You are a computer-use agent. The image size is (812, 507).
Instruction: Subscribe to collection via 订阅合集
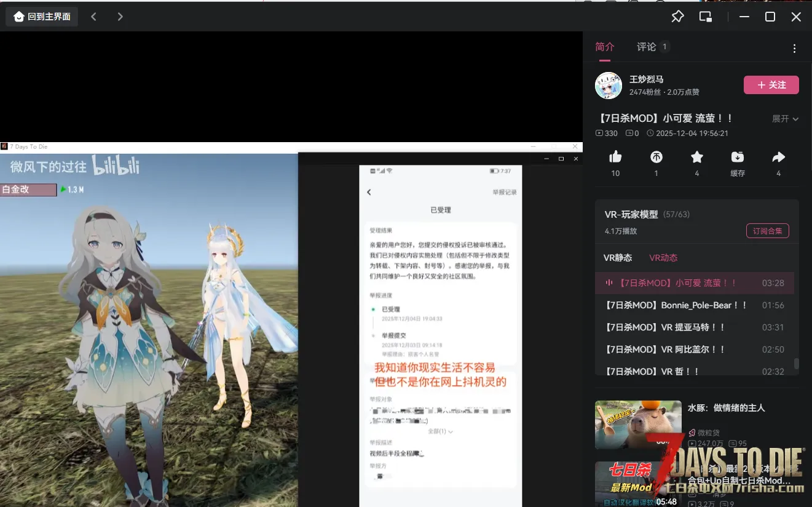click(x=767, y=231)
